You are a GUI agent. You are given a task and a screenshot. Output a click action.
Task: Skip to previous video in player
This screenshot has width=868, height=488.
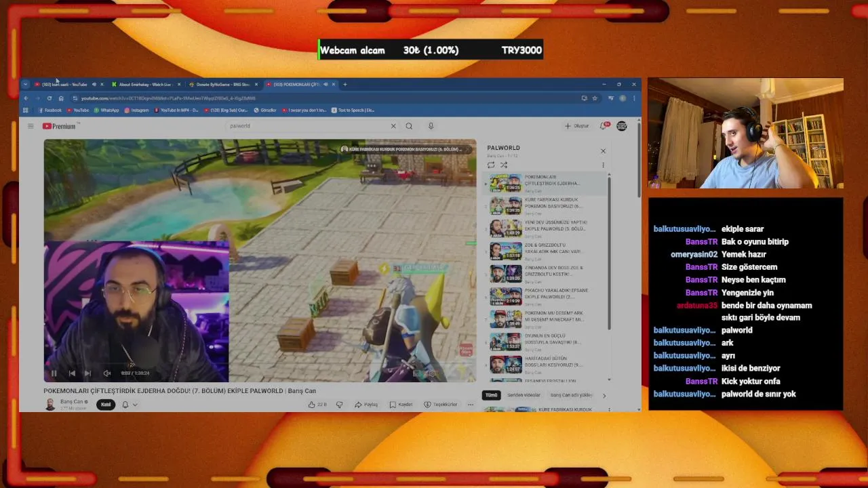click(72, 373)
